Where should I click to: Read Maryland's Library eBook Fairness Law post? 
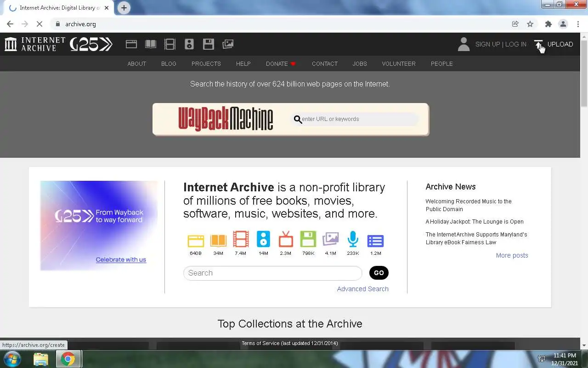476,238
